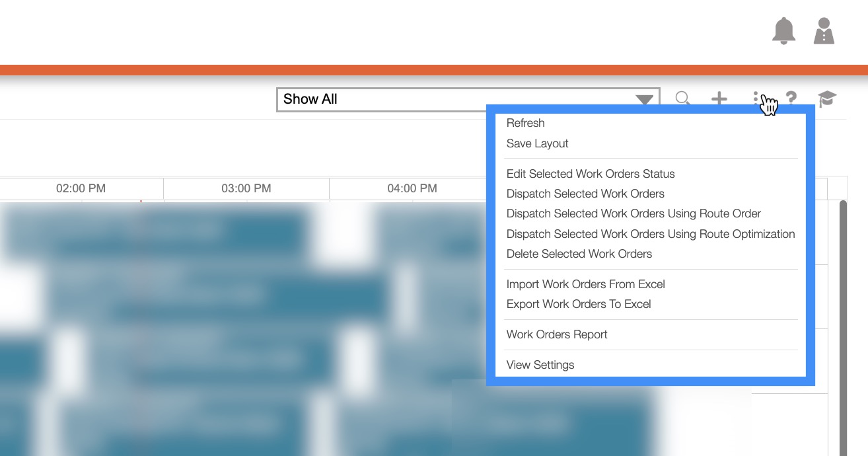868x456 pixels.
Task: Click the graduation cap training icon
Action: [x=826, y=99]
